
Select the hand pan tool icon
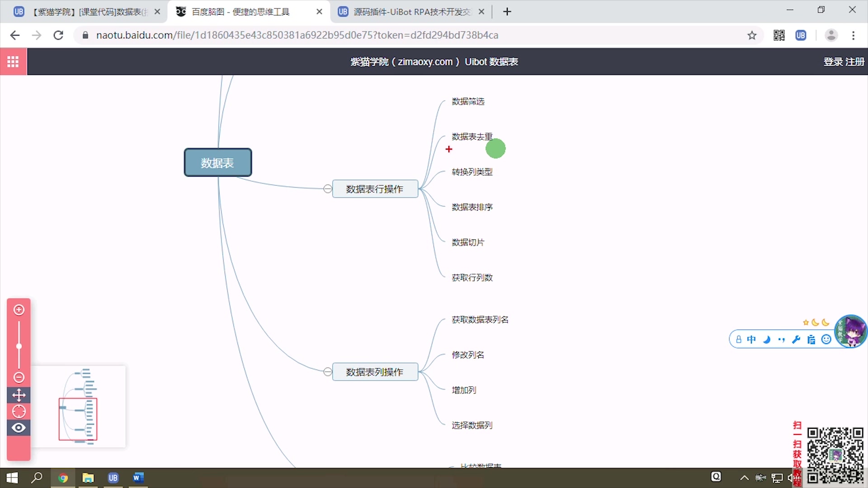19,395
